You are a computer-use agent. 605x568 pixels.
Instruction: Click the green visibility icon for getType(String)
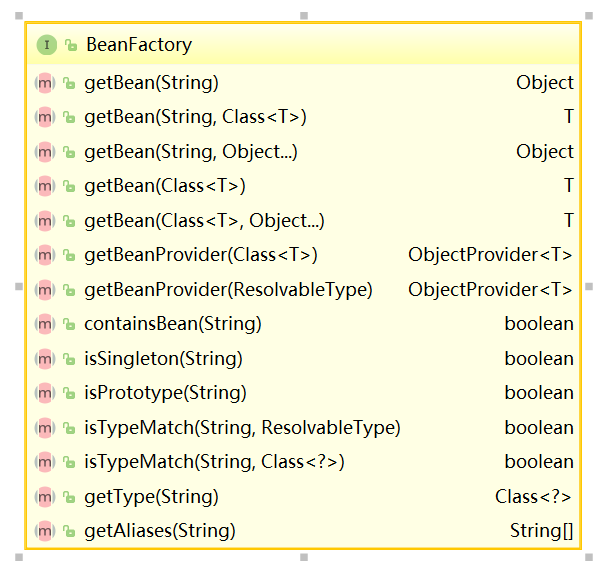click(69, 497)
